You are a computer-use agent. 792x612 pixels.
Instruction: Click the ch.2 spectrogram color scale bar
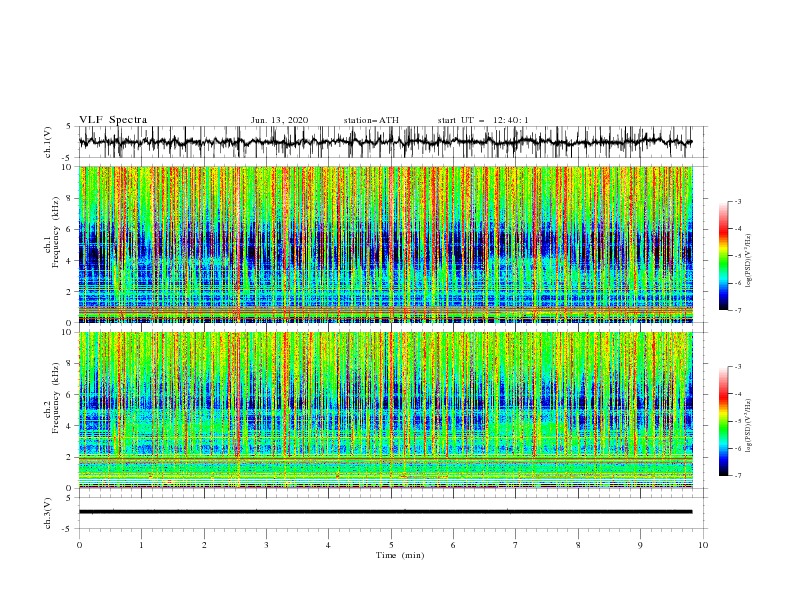[x=723, y=421]
